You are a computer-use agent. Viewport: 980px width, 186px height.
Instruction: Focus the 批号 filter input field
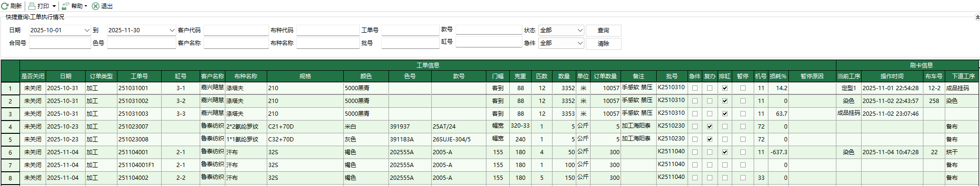(410, 43)
